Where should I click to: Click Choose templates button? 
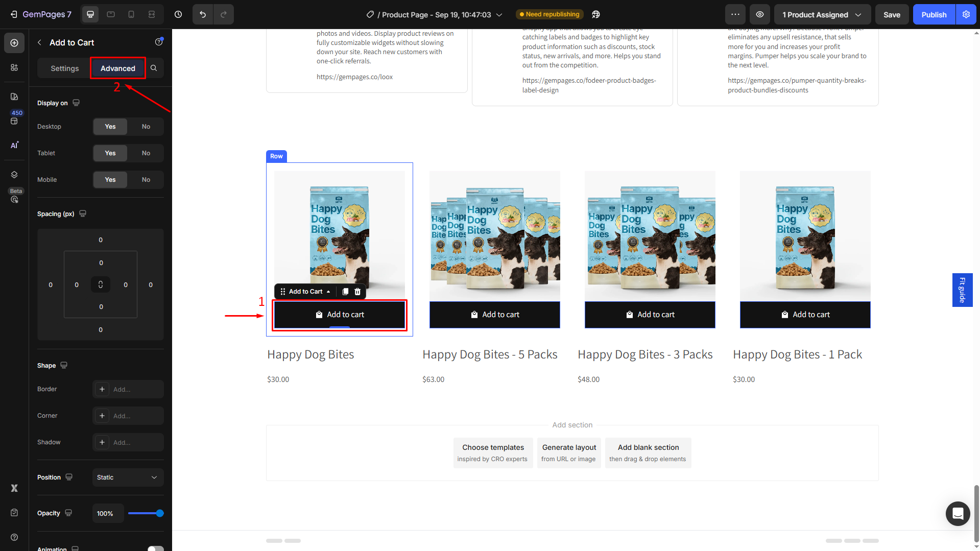[x=493, y=452]
